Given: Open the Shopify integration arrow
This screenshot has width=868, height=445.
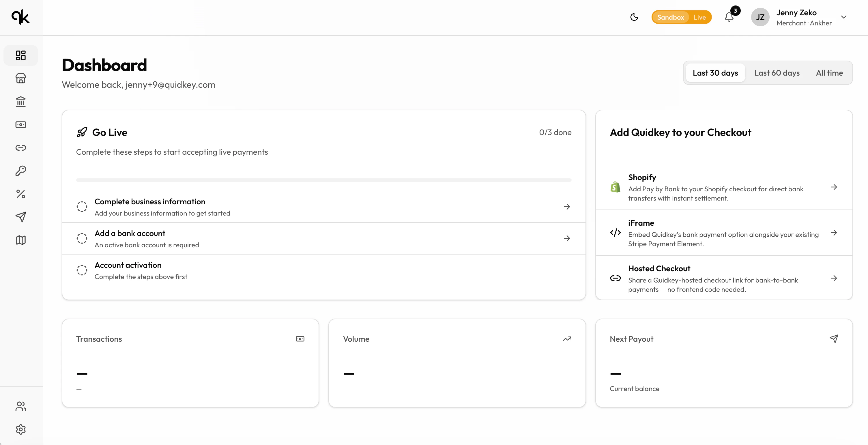Looking at the screenshot, I should pos(834,187).
